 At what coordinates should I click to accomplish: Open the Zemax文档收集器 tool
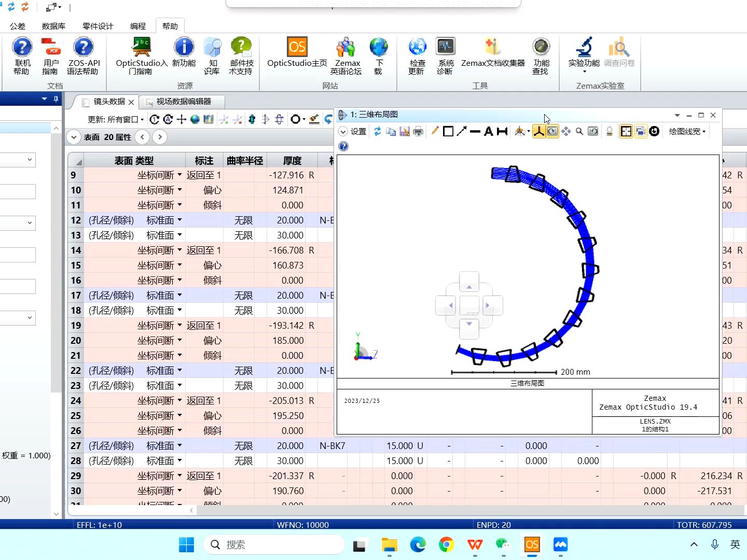point(493,52)
